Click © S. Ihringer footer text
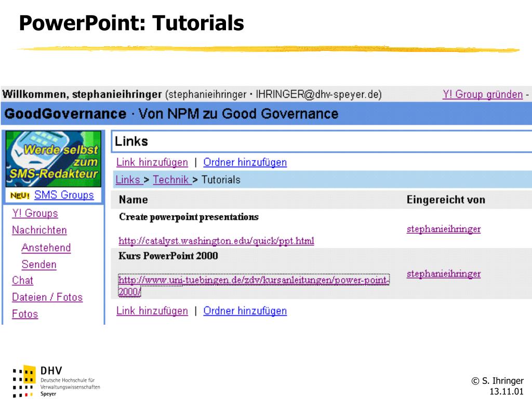 click(497, 381)
